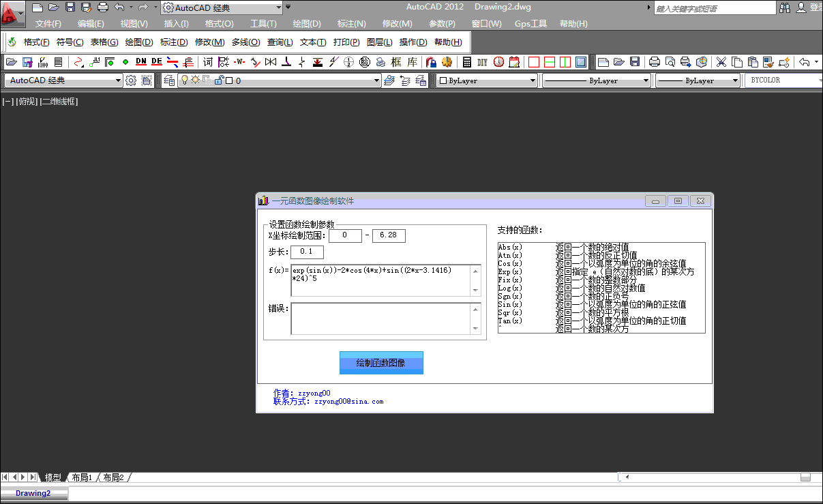Expand the layer 0 dropdown list

pos(376,80)
